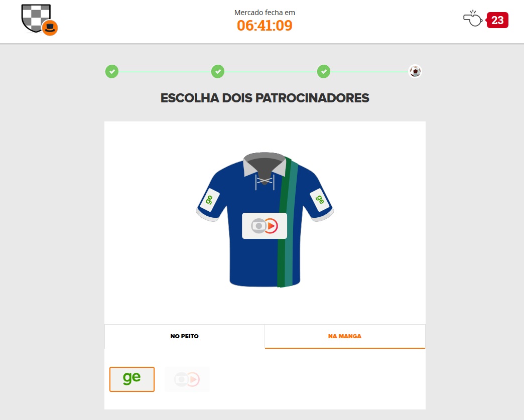This screenshot has width=524, height=420.
Task: Click the market countdown timer 06:41:09
Action: click(265, 26)
